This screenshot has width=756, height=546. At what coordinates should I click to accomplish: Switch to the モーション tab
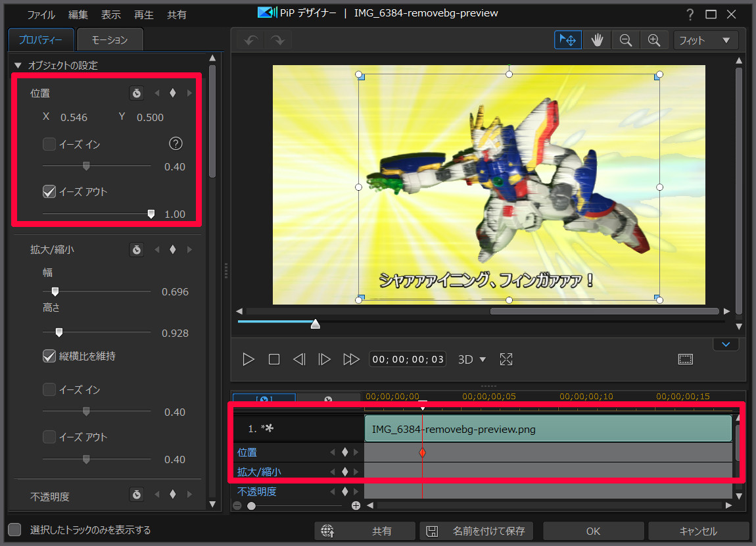[x=110, y=40]
